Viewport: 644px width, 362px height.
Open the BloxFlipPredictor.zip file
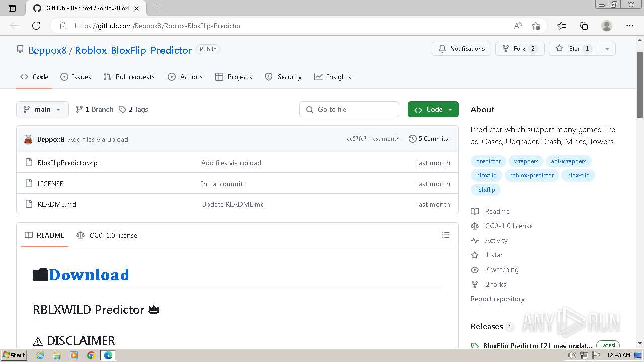point(67,163)
